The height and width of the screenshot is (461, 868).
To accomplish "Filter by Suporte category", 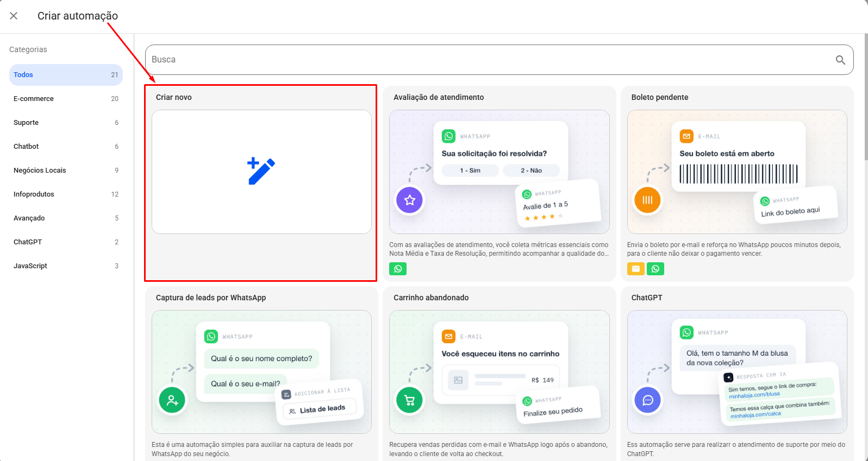I will (x=66, y=123).
